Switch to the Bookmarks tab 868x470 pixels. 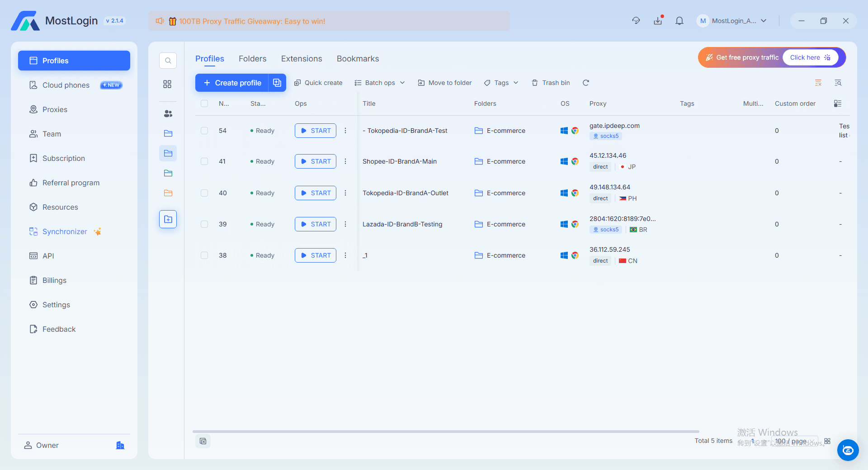(x=358, y=59)
